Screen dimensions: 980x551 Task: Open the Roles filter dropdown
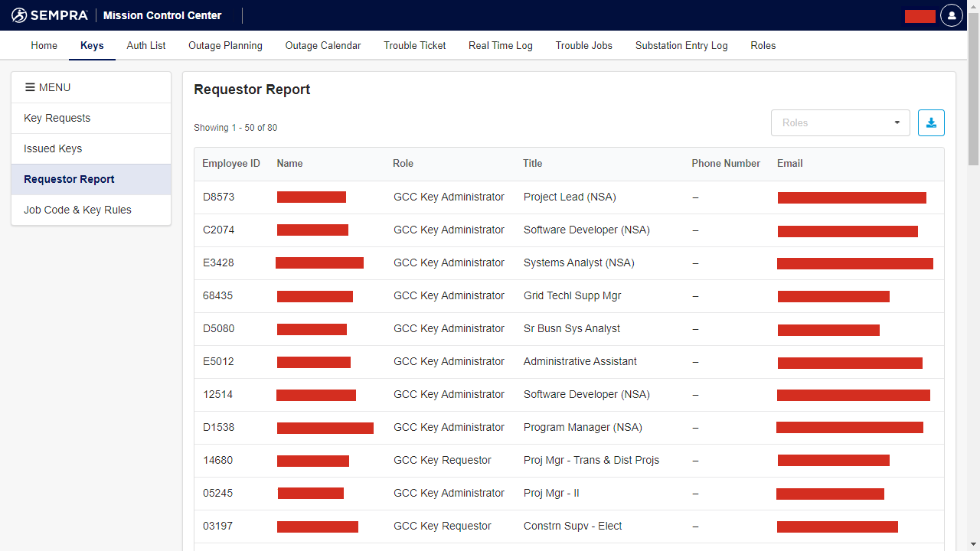[835, 122]
